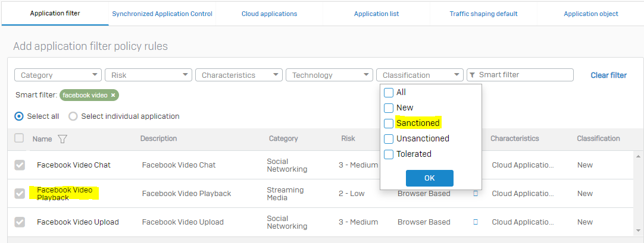Collapse the Classification dropdown
Viewport: 644px width, 243px height.
tap(420, 75)
